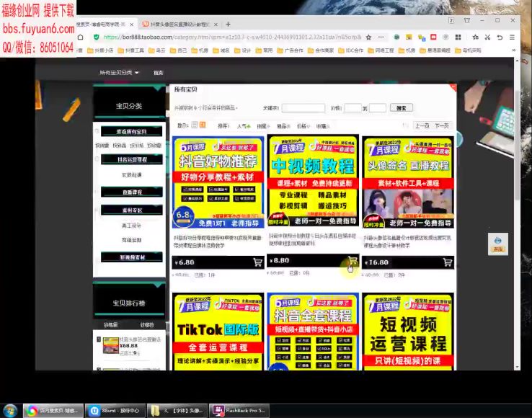The width and height of the screenshot is (532, 418).
Task: Click the minimum price input field
Action: 353,108
